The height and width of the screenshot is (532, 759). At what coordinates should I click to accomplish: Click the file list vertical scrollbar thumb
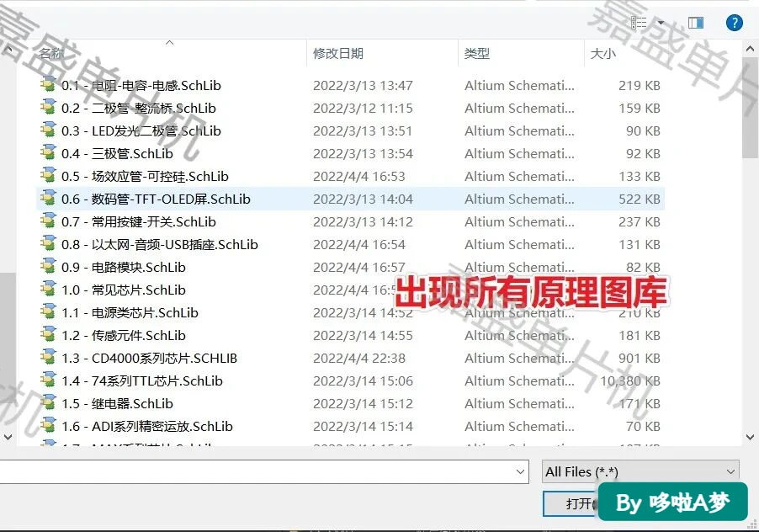coord(750,108)
